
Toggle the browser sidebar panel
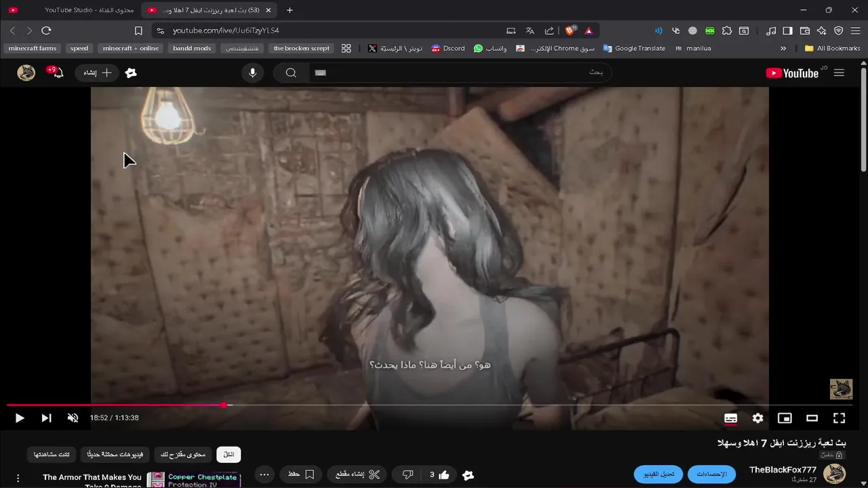pyautogui.click(x=787, y=30)
